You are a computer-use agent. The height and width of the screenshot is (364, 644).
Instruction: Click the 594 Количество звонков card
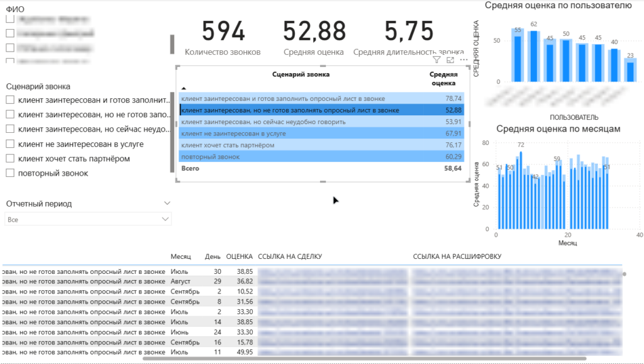[x=223, y=38]
